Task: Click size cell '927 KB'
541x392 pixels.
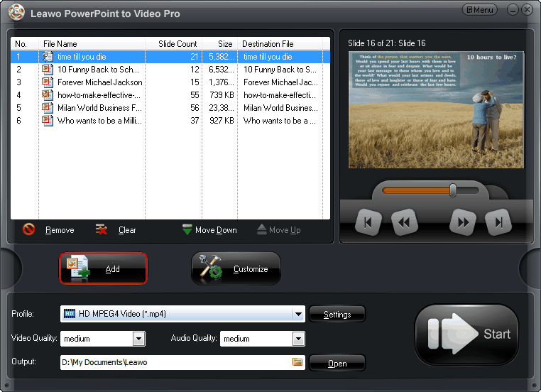Action: pos(222,121)
